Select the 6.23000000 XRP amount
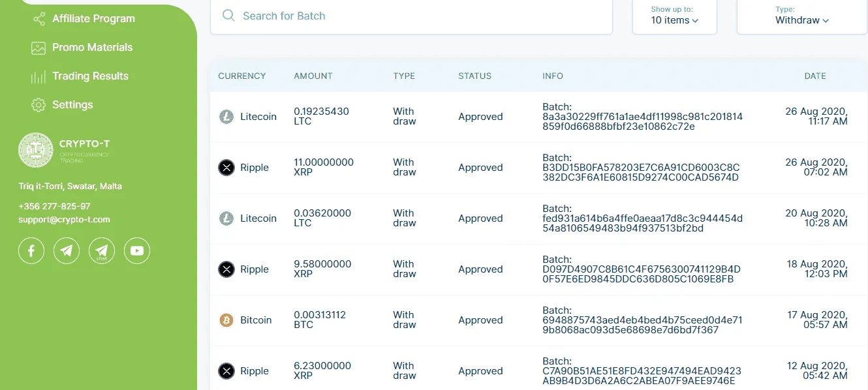The height and width of the screenshot is (390, 868). point(322,371)
